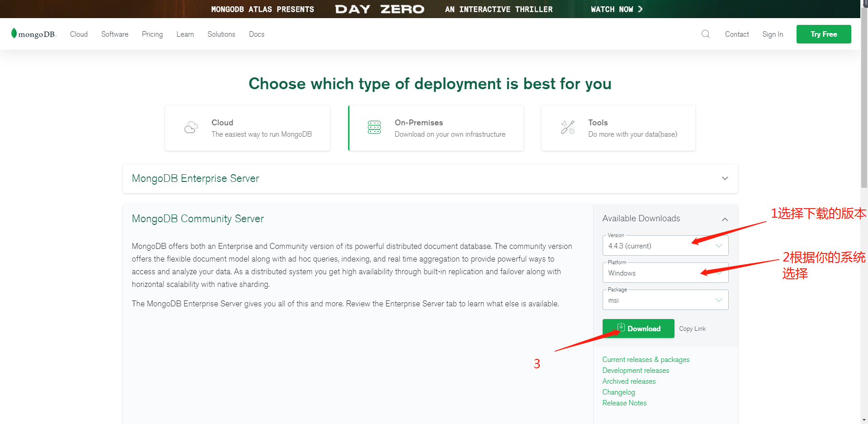Click the green Download button
Image resolution: width=868 pixels, height=424 pixels.
click(x=638, y=329)
